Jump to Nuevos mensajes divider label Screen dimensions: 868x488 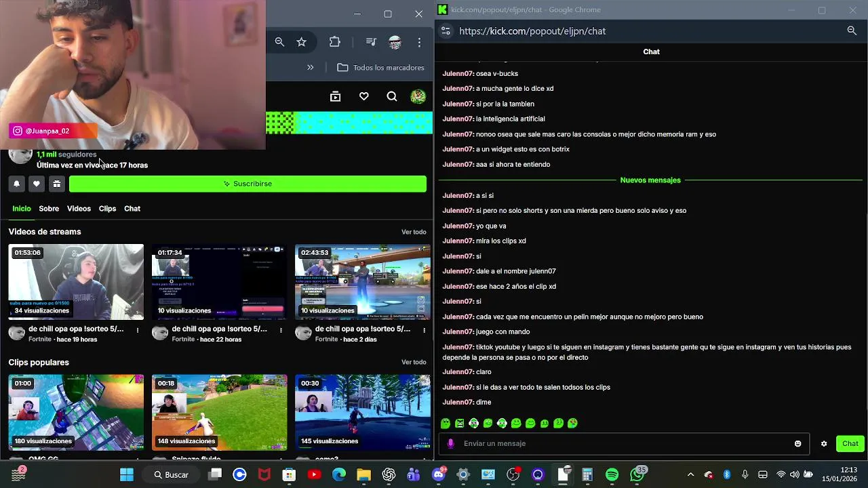pyautogui.click(x=650, y=180)
